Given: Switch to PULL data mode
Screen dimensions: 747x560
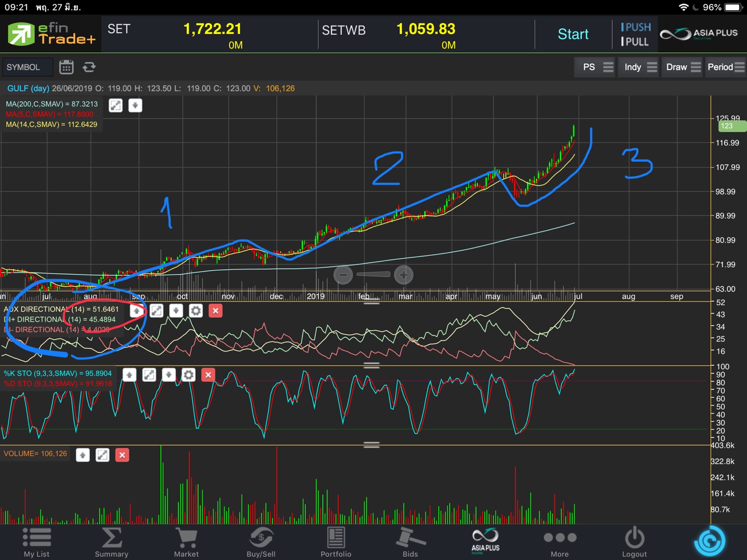Looking at the screenshot, I should (x=635, y=42).
